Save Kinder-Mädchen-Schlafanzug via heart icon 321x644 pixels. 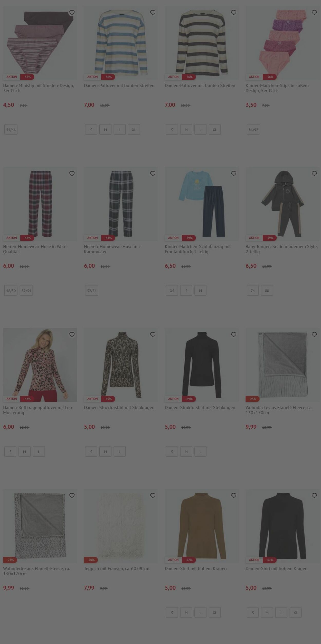coord(233,174)
